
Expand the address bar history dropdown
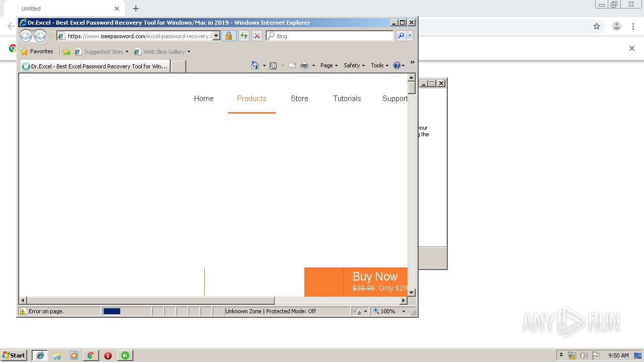[x=216, y=36]
